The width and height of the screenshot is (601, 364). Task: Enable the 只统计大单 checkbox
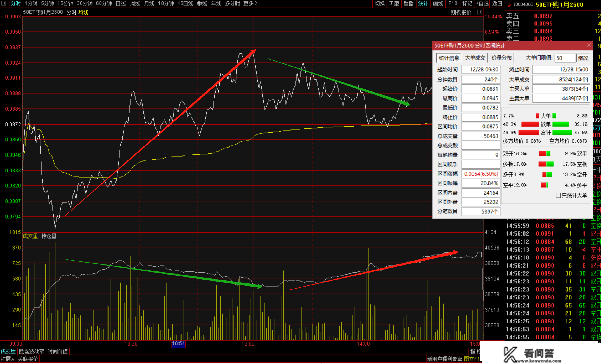click(558, 195)
